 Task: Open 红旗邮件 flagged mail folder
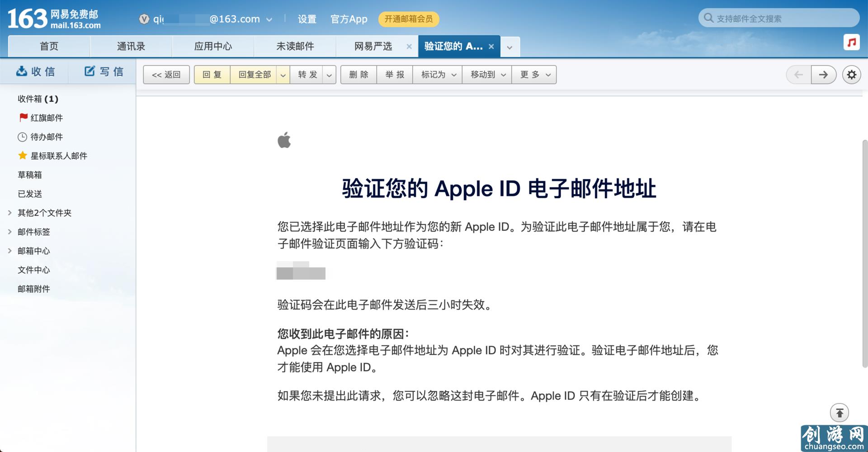click(x=47, y=118)
